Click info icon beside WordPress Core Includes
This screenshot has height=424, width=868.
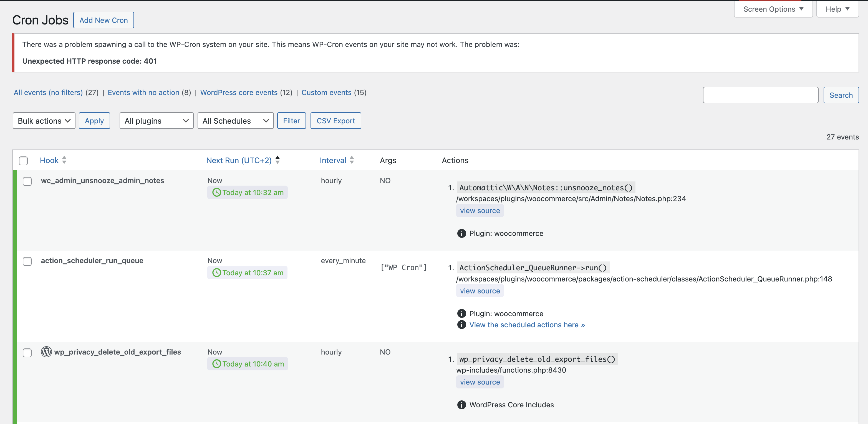point(461,405)
